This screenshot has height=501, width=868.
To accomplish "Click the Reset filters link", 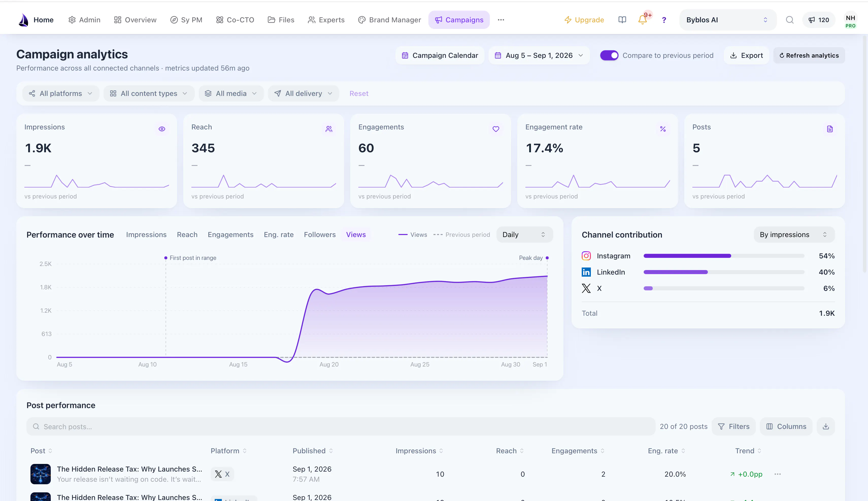I will click(x=359, y=94).
